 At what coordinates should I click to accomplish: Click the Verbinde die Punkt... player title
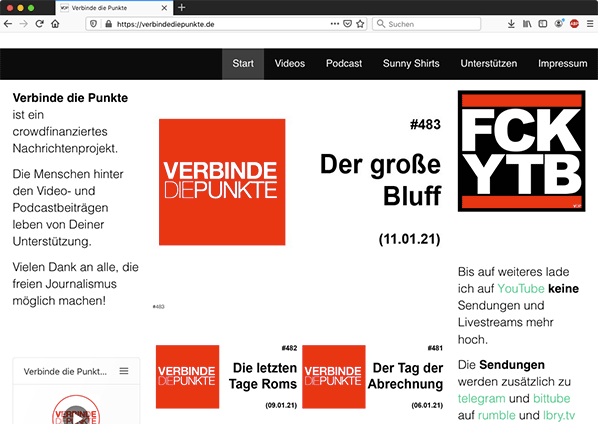click(65, 371)
